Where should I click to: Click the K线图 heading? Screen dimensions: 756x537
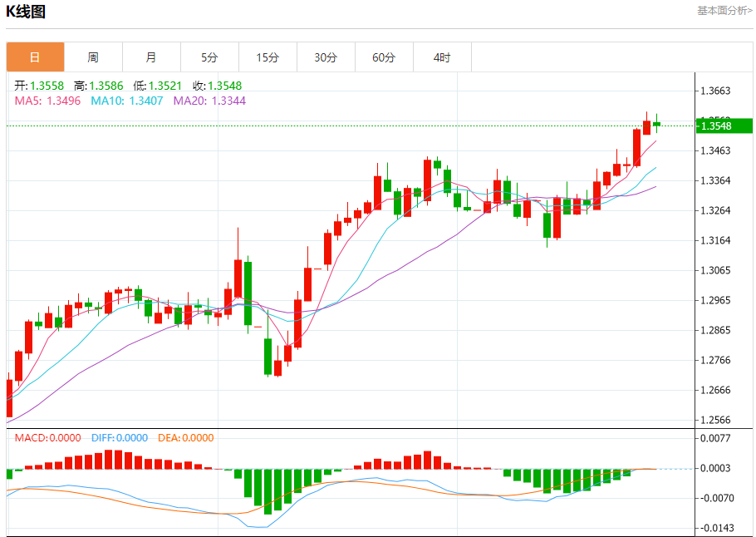tap(26, 12)
